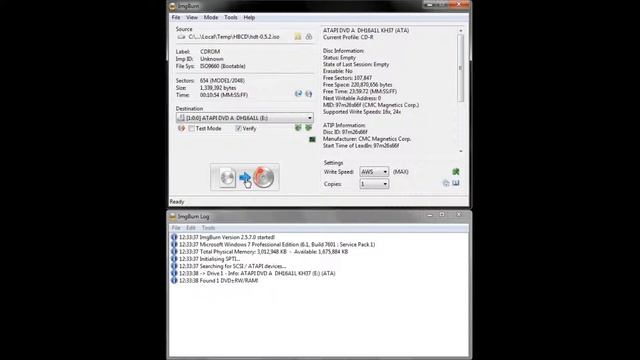Click the 'Found 1 DVD±RW/RAM!' log row

tap(218, 281)
